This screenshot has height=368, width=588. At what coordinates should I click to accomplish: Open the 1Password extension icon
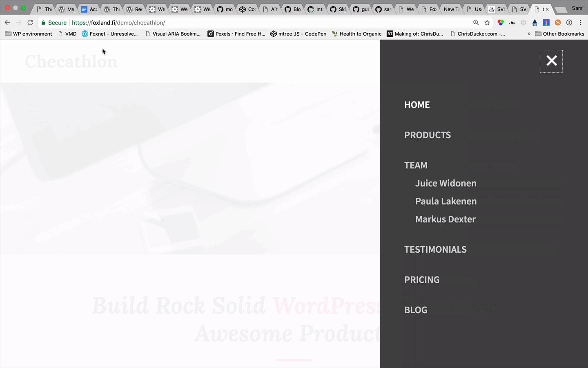click(x=569, y=22)
